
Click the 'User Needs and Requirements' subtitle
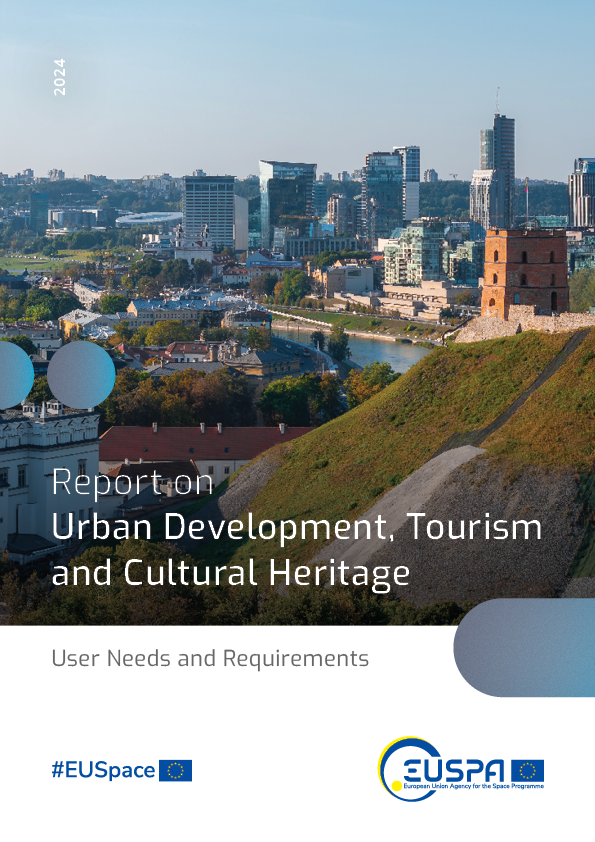tap(210, 658)
